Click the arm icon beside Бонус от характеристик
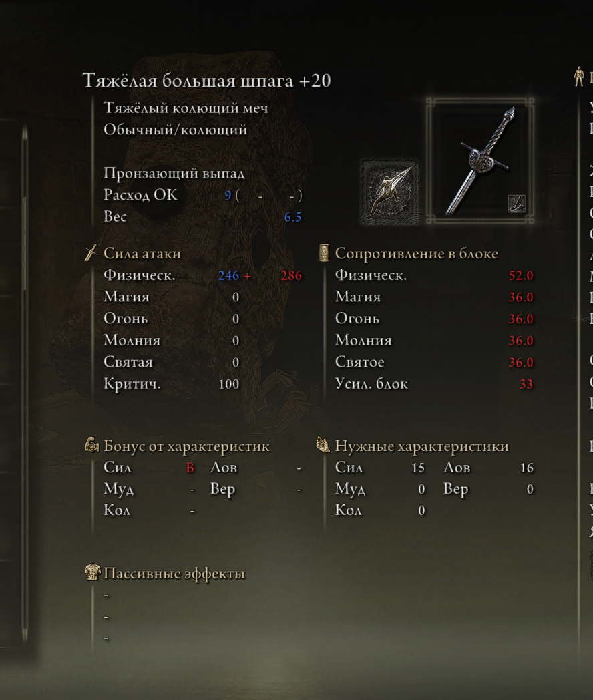593x700 pixels. [x=92, y=445]
